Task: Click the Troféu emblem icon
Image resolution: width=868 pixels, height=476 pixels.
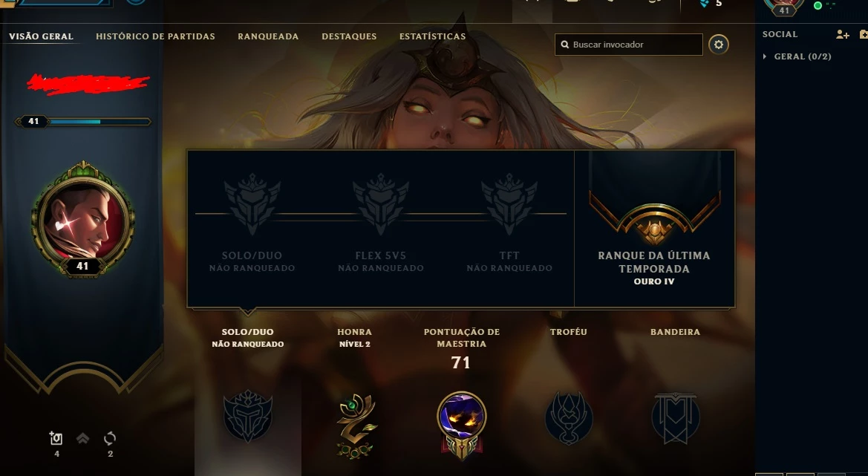Action: coord(569,418)
